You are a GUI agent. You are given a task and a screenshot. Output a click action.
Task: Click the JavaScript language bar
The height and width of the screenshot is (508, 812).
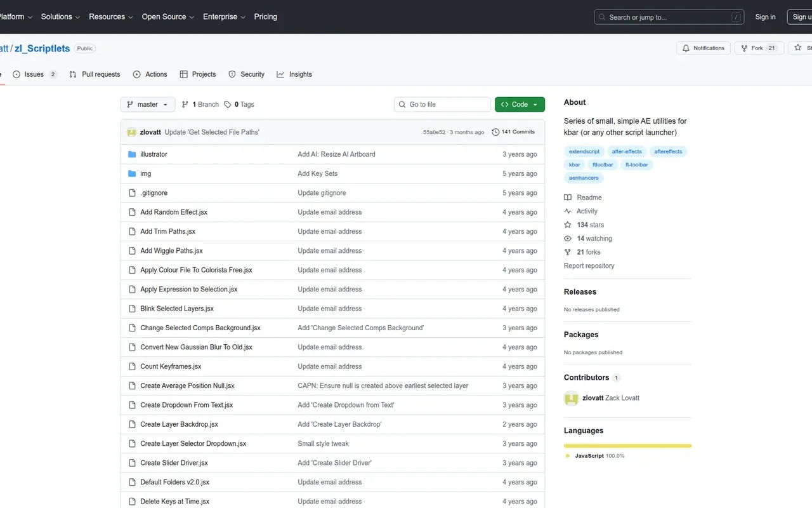point(627,446)
